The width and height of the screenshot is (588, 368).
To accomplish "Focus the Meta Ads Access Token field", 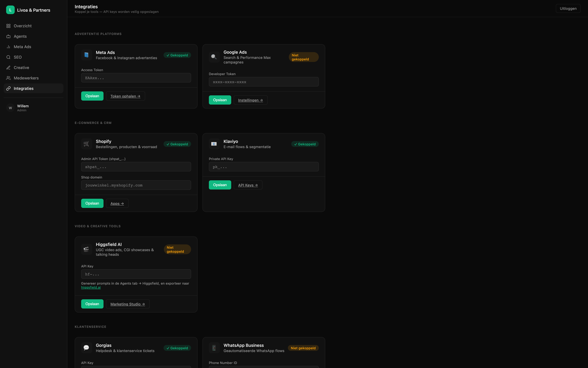I will tap(136, 78).
